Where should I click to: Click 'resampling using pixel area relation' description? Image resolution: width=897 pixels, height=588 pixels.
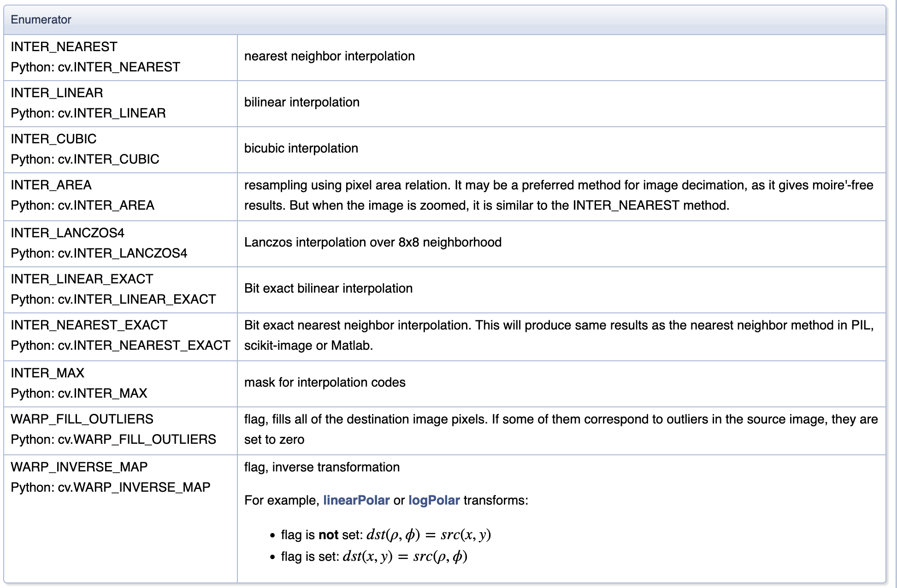tap(559, 195)
